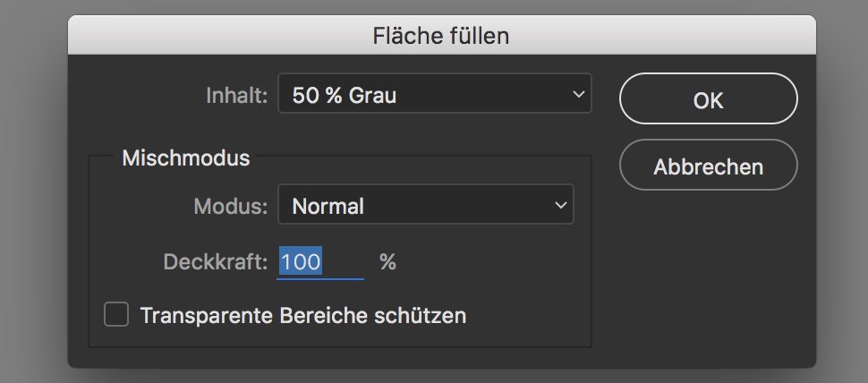The width and height of the screenshot is (868, 383).
Task: Open the Inhalt dropdown showing 50 % Grau
Action: point(435,94)
